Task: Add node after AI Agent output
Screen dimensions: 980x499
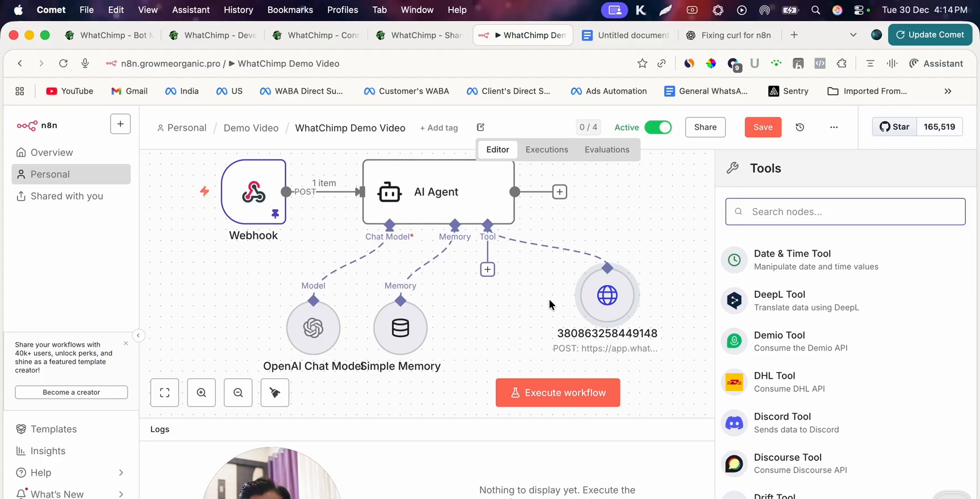Action: (x=560, y=192)
